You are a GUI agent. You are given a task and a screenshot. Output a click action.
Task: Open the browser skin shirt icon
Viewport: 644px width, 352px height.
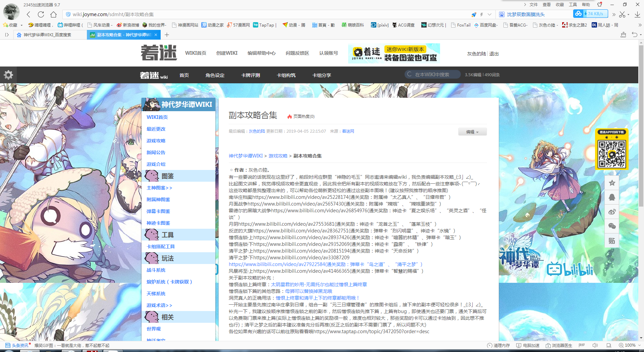pyautogui.click(x=600, y=4)
